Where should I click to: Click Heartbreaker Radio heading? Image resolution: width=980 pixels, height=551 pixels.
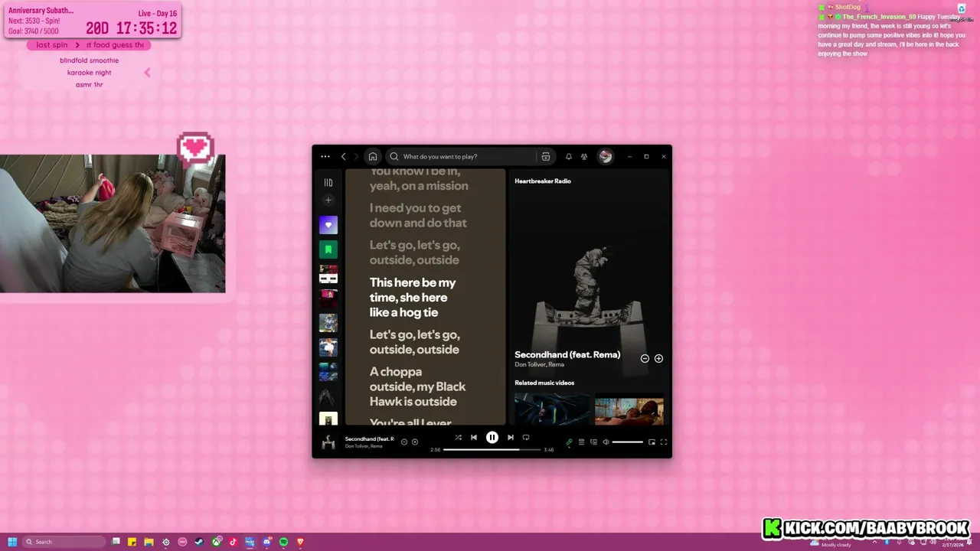click(x=543, y=181)
